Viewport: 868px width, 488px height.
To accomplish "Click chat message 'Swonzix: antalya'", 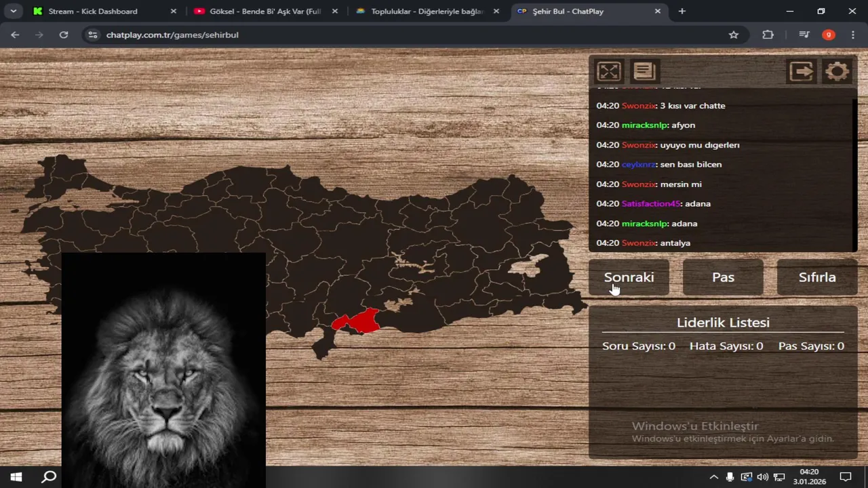I will click(x=643, y=243).
